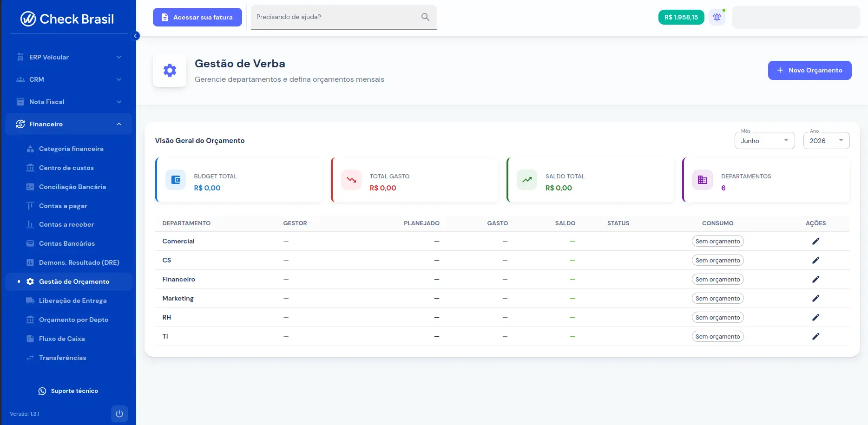
Task: Click the R$ 1.958,15 balance badge
Action: pos(681,17)
